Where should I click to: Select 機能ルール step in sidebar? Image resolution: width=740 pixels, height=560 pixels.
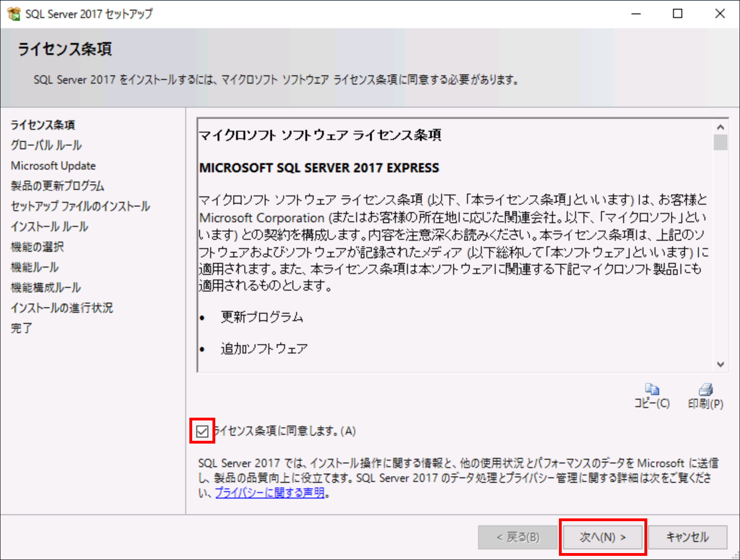click(x=35, y=267)
